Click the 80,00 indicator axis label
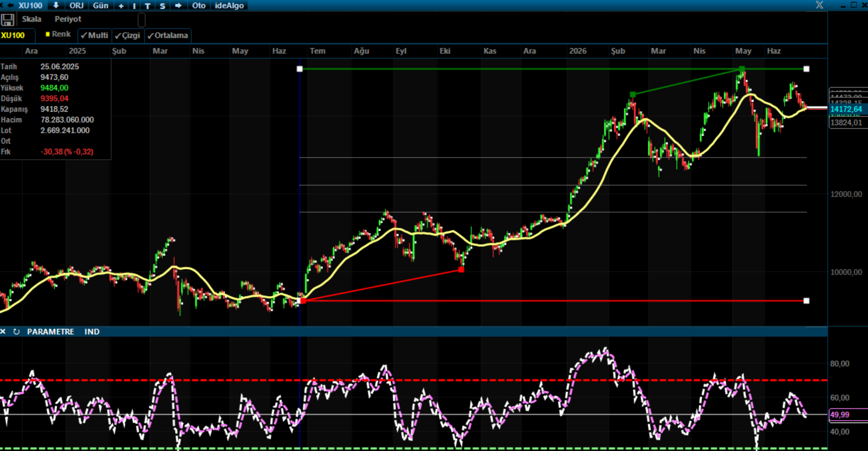Viewport: 868px width, 451px height. (x=840, y=364)
